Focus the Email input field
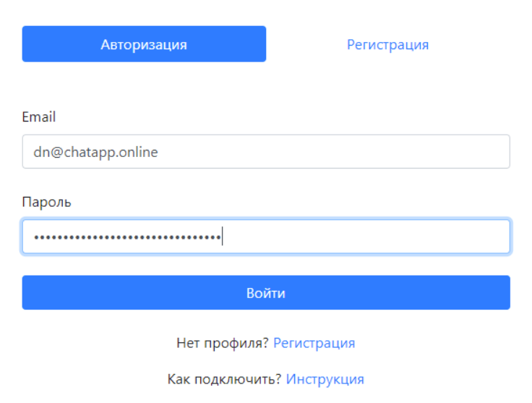 pyautogui.click(x=266, y=152)
